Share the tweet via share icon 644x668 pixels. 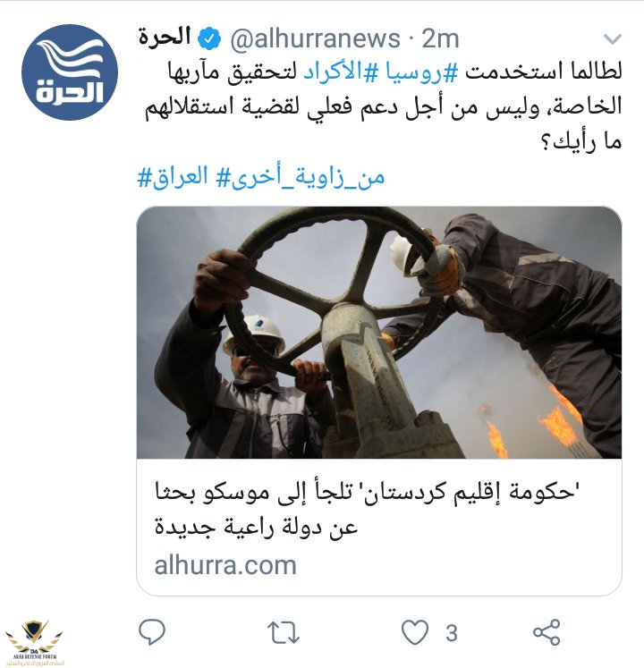[547, 632]
